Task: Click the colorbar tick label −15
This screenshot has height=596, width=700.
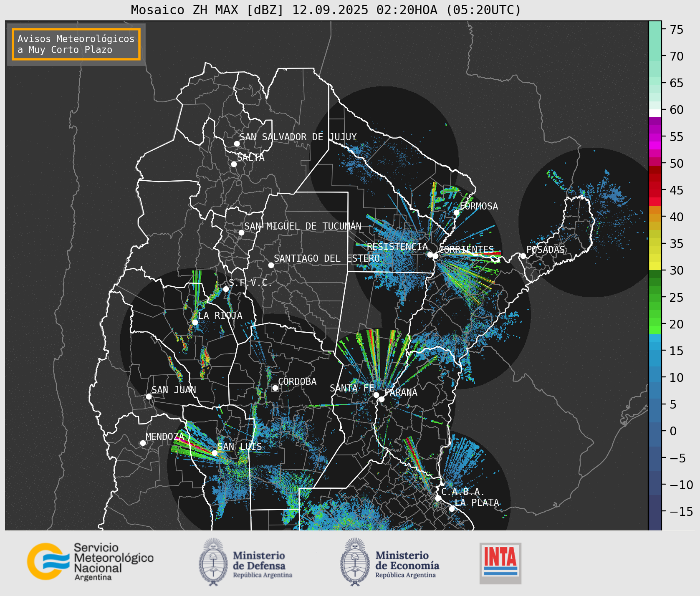Action: pyautogui.click(x=681, y=512)
